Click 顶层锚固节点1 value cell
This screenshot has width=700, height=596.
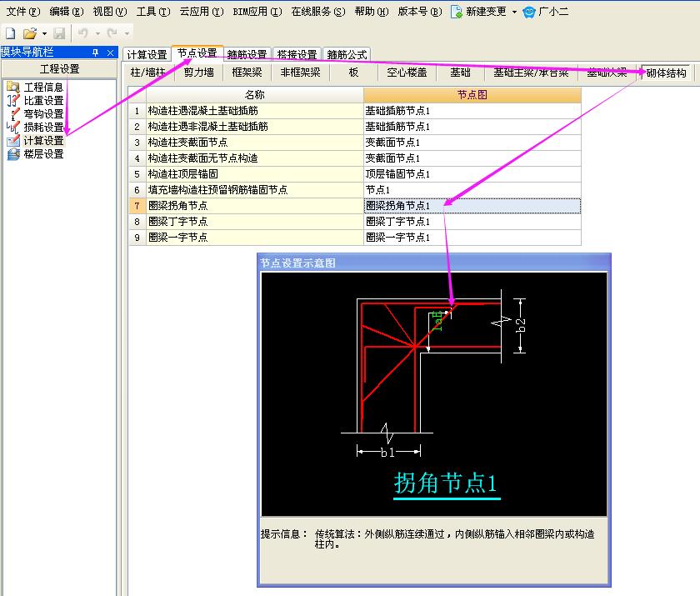coord(472,174)
